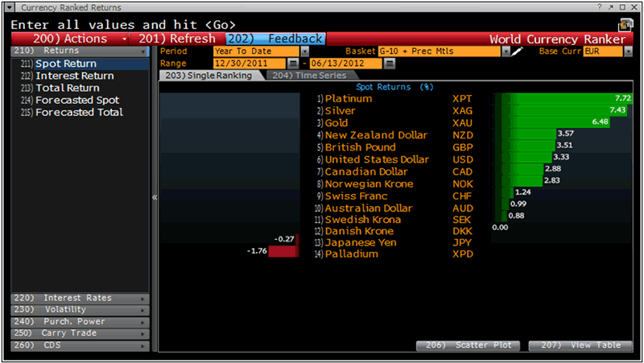Open the window menu arrow icon
This screenshot has width=644, height=363.
pyautogui.click(x=10, y=7)
